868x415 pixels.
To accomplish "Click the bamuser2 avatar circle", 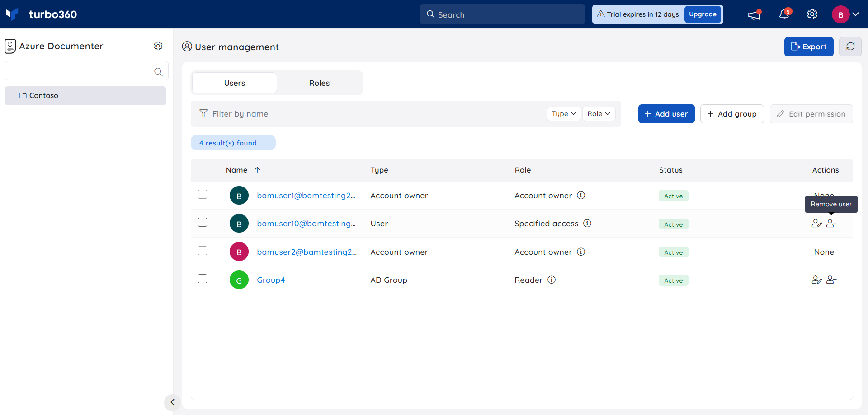I will pyautogui.click(x=239, y=252).
